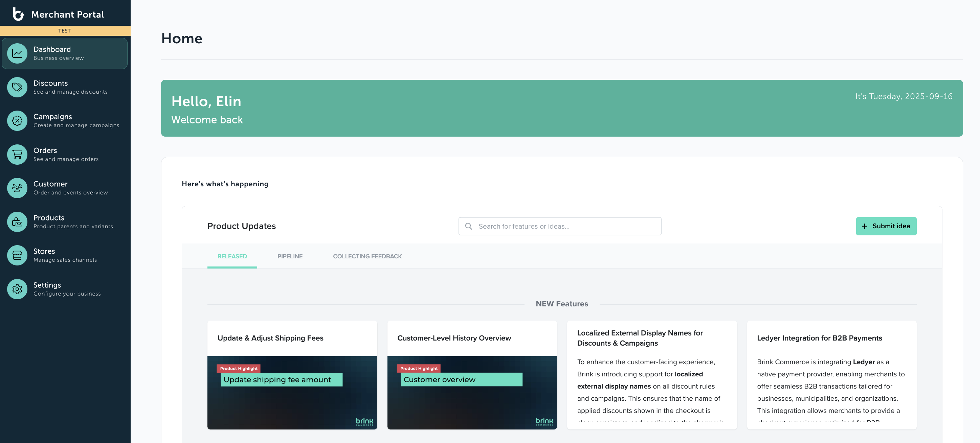Open Localized External Display Names card
980x443 pixels.
640,338
